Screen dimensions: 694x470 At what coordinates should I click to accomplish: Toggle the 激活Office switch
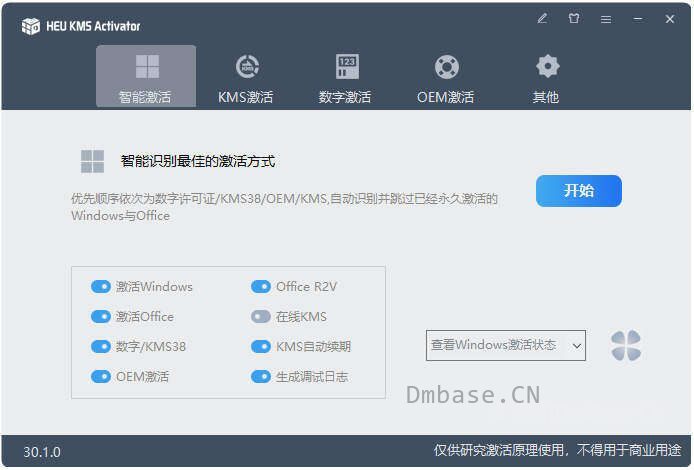pos(100,316)
